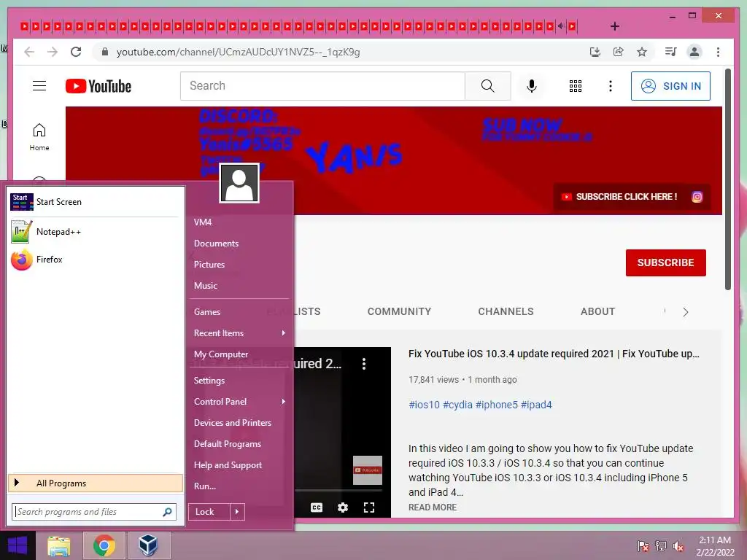Open Start Screen from Start menu

point(96,202)
